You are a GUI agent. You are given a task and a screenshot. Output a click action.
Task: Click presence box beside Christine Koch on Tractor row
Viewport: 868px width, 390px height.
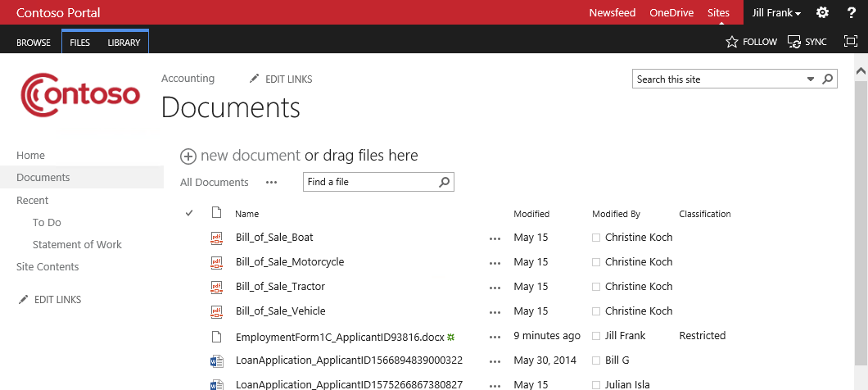[x=596, y=287]
